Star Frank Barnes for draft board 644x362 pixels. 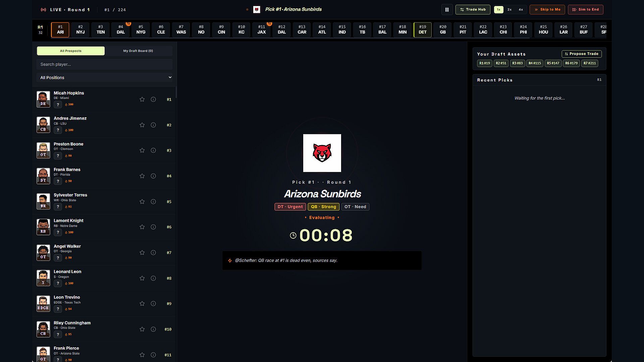(x=142, y=176)
